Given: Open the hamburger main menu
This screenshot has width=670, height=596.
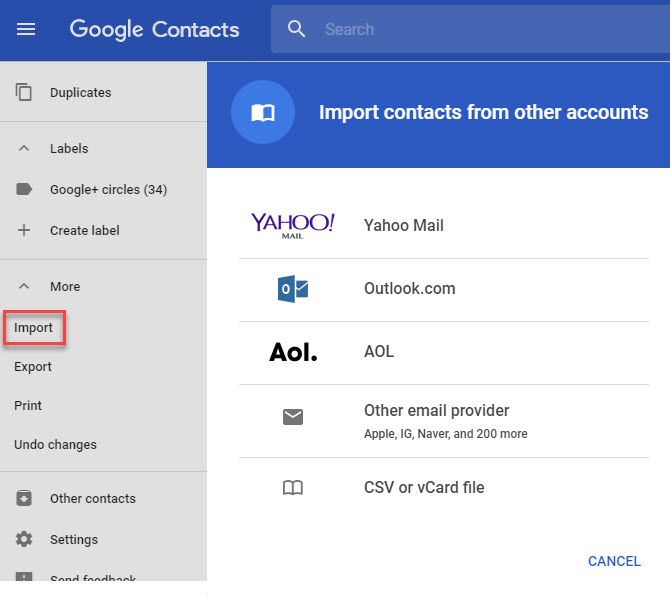Looking at the screenshot, I should pos(26,29).
